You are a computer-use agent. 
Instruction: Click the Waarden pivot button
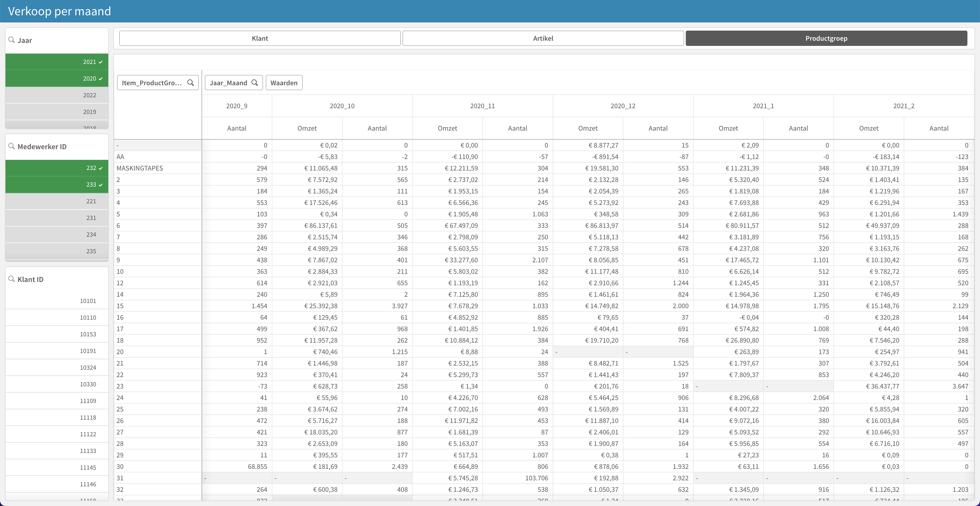pyautogui.click(x=284, y=83)
